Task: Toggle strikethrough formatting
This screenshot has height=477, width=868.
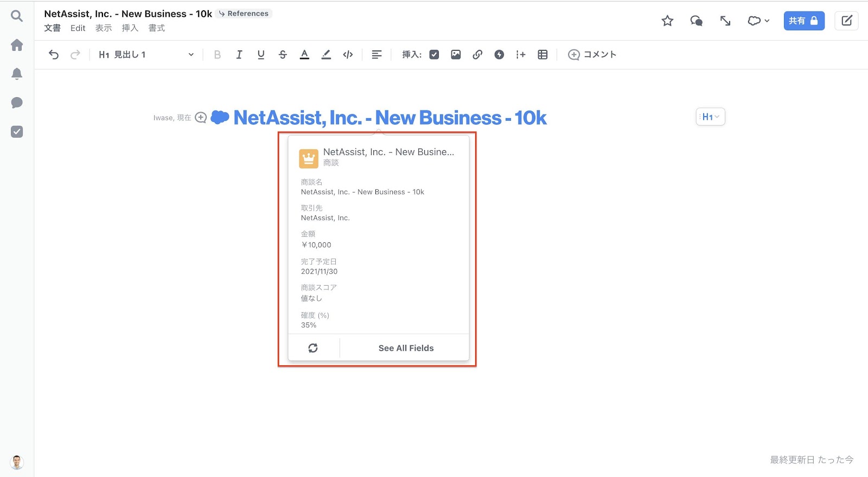Action: (283, 54)
